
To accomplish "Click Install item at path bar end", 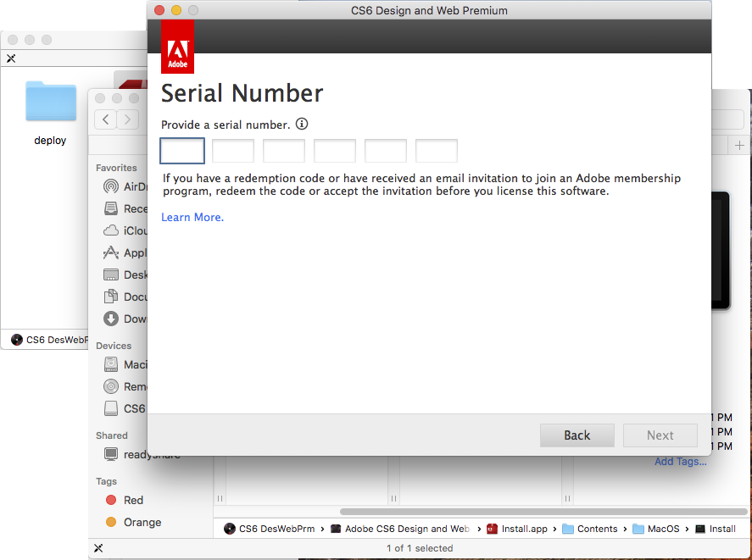I will 716,529.
